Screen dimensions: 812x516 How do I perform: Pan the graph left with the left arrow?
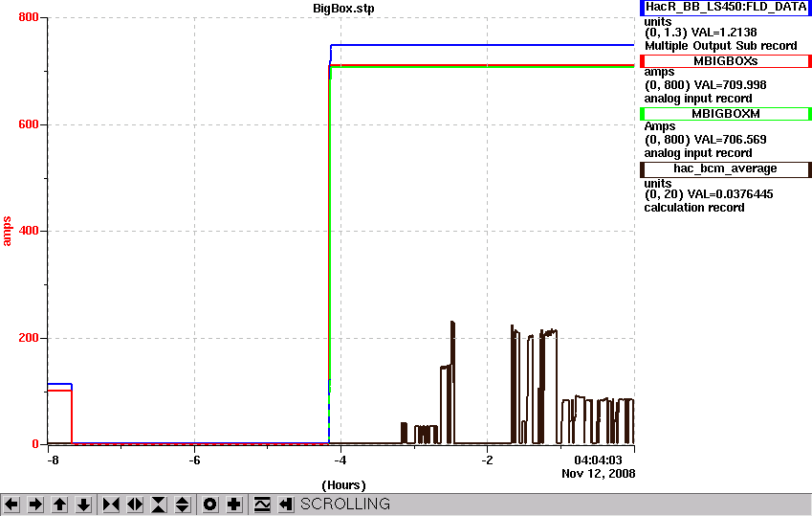(x=11, y=505)
